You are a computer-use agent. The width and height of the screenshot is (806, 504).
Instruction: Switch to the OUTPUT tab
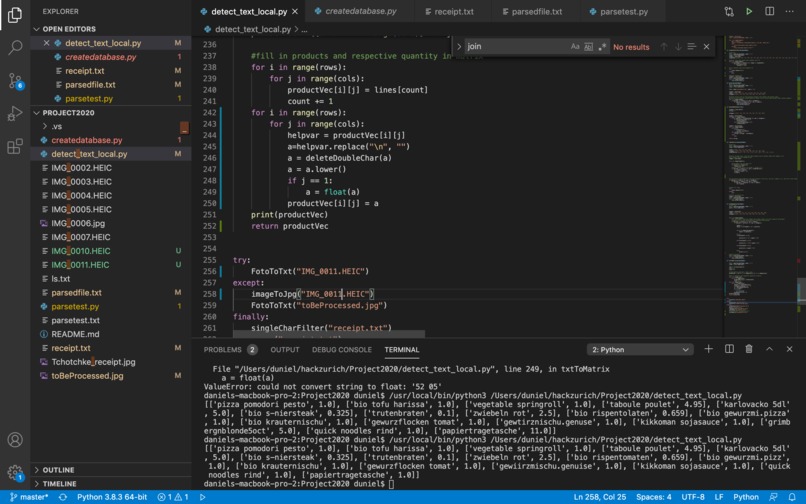tap(285, 350)
